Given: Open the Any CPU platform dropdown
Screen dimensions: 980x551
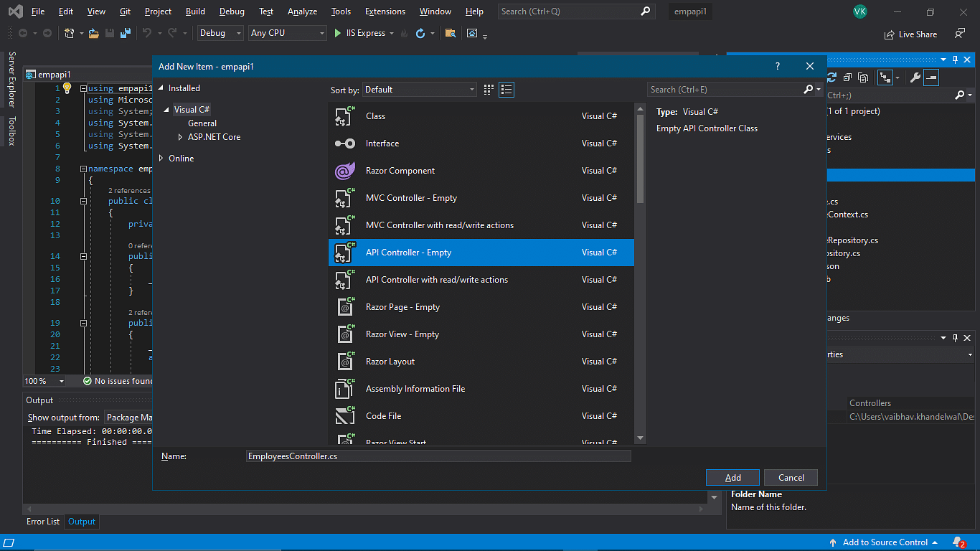Looking at the screenshot, I should (x=287, y=33).
